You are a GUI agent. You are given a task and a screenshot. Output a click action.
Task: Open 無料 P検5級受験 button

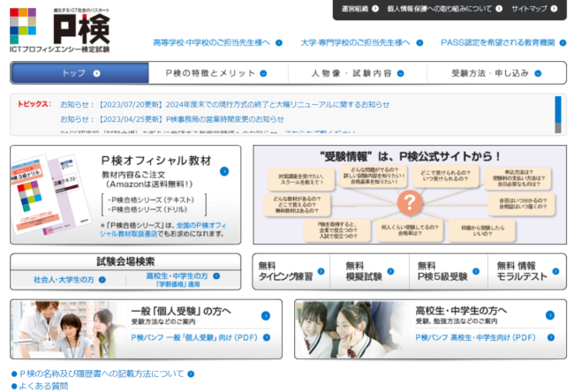point(449,271)
